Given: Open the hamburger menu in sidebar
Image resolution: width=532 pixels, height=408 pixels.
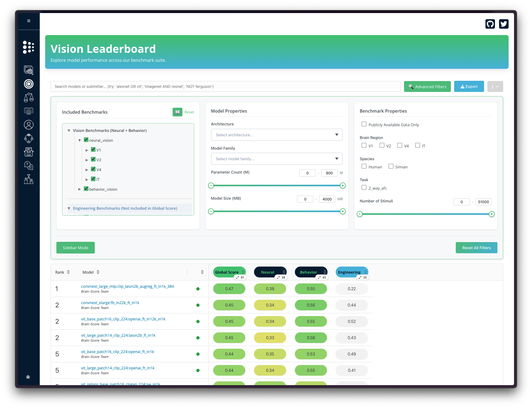Looking at the screenshot, I should click(x=29, y=21).
